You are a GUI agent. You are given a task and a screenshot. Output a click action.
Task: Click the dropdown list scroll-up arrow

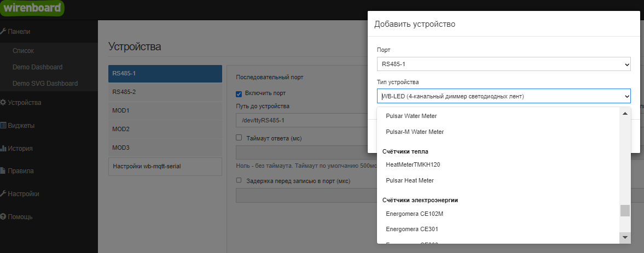tap(625, 114)
